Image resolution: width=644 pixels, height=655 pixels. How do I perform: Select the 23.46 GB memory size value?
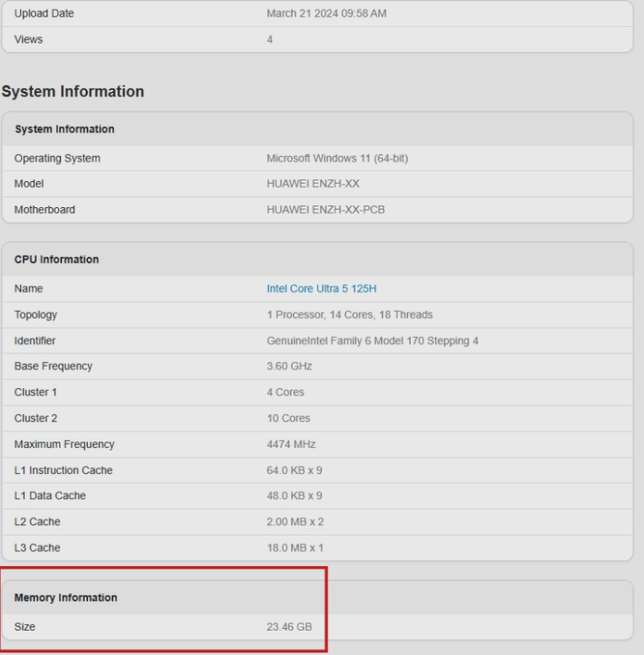[x=289, y=626]
